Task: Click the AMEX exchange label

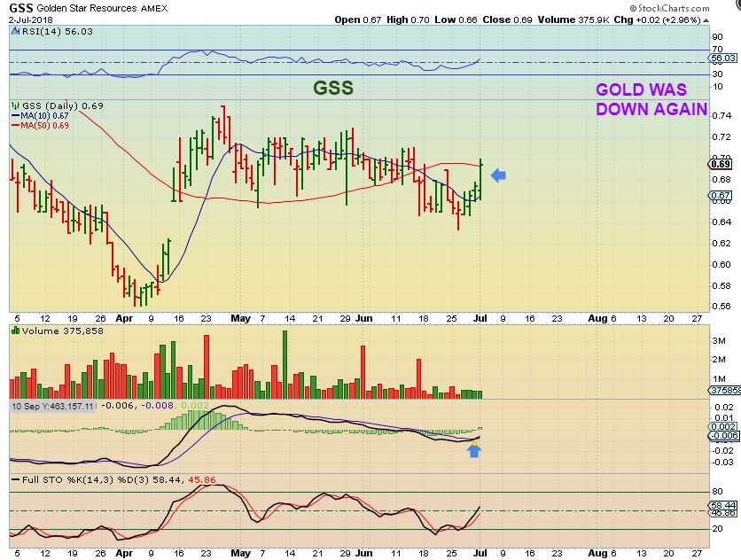Action: pyautogui.click(x=153, y=9)
